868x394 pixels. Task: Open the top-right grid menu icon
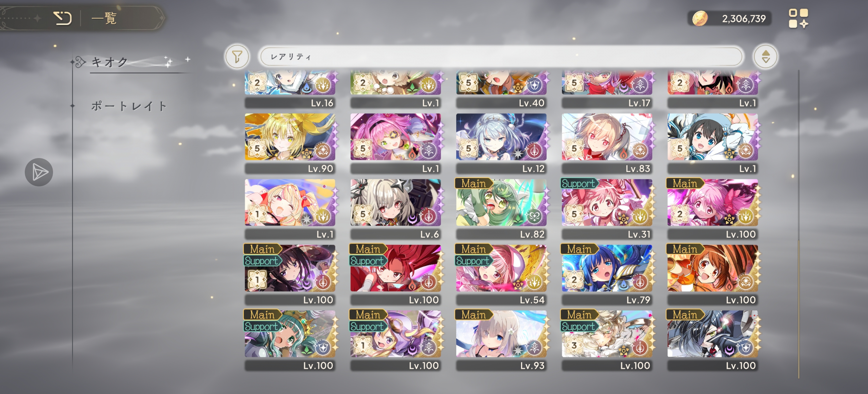[798, 18]
